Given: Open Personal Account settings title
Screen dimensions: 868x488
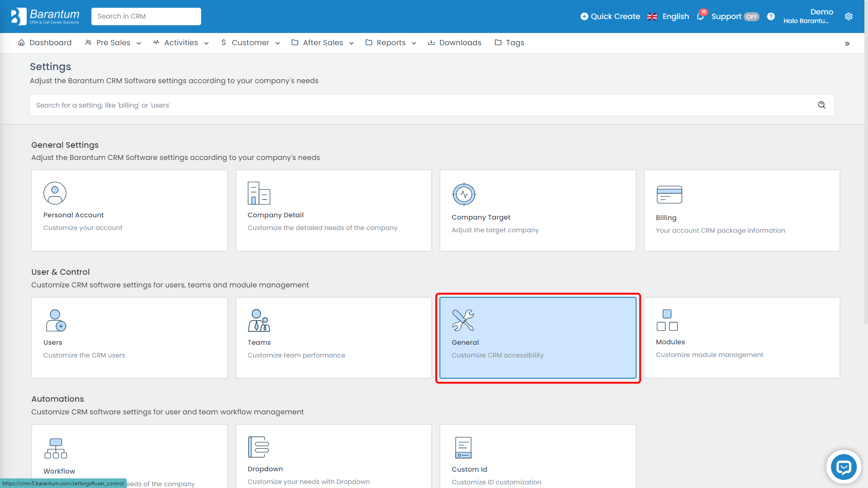Looking at the screenshot, I should point(73,215).
